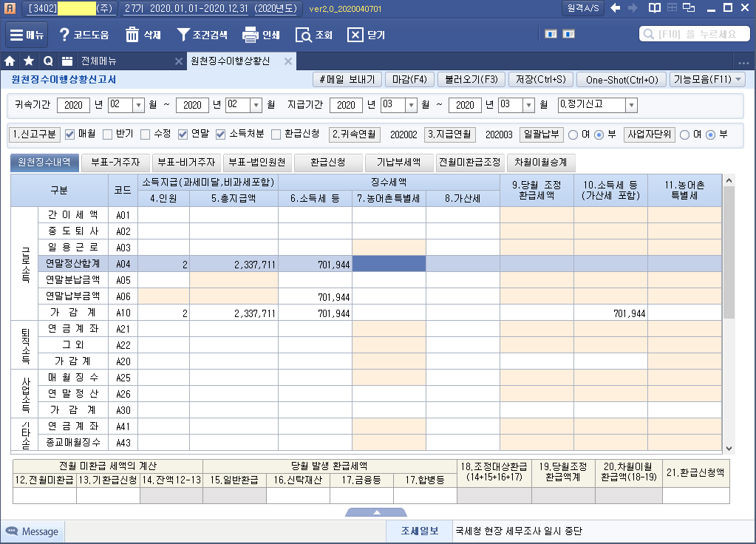
Task: Click One-Shot(Ctrl+O) button
Action: pyautogui.click(x=622, y=80)
